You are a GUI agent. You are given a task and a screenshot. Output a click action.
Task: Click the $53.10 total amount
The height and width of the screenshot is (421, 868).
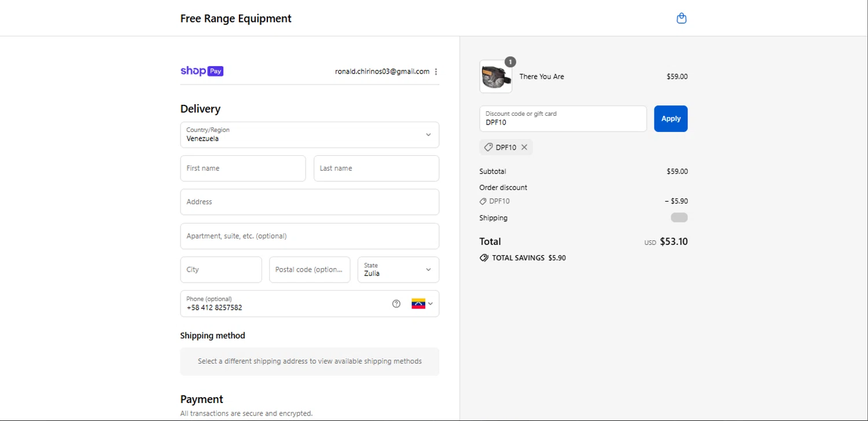(674, 241)
